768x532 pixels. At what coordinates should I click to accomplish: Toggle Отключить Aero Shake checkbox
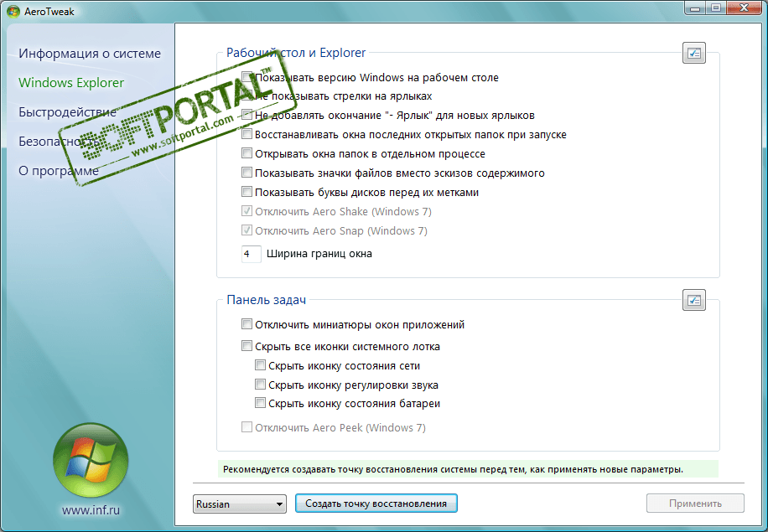click(246, 211)
